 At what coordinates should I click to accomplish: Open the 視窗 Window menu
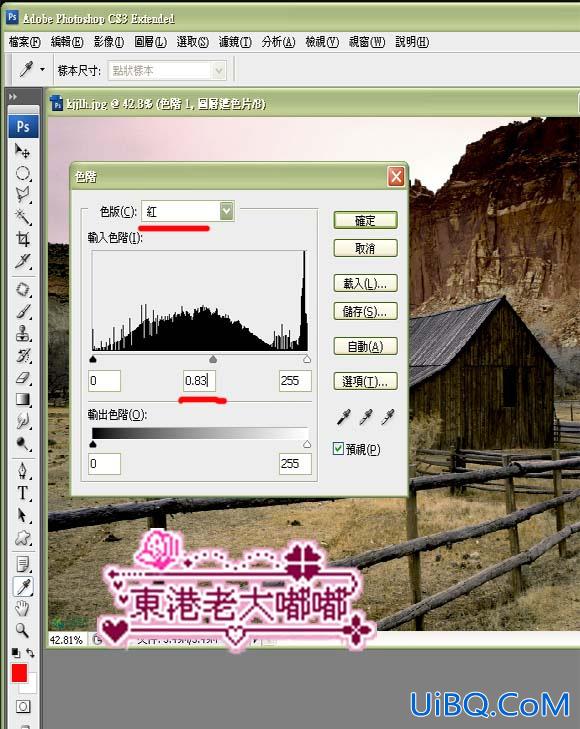pyautogui.click(x=367, y=42)
